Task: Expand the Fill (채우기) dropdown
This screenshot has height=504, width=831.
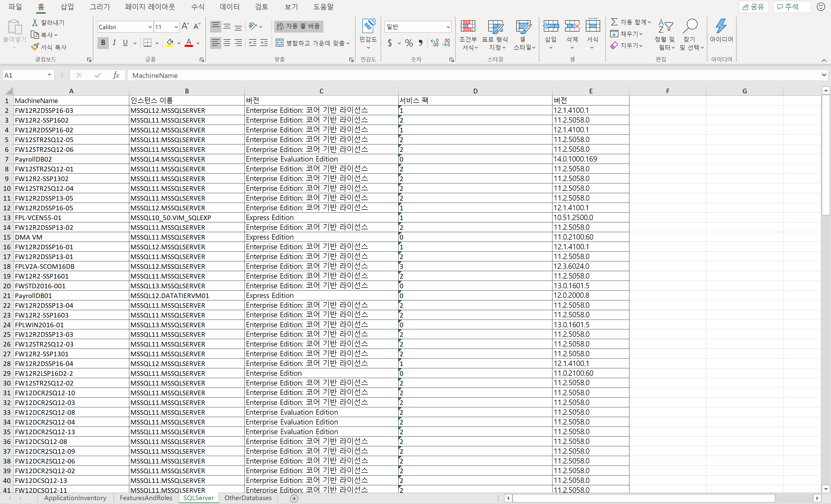Action: coord(641,34)
